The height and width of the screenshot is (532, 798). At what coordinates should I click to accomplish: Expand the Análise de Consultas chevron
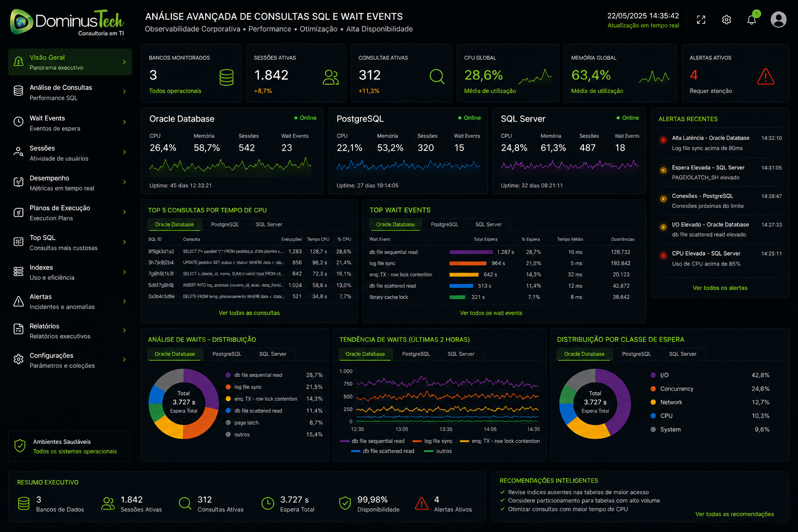pos(124,91)
